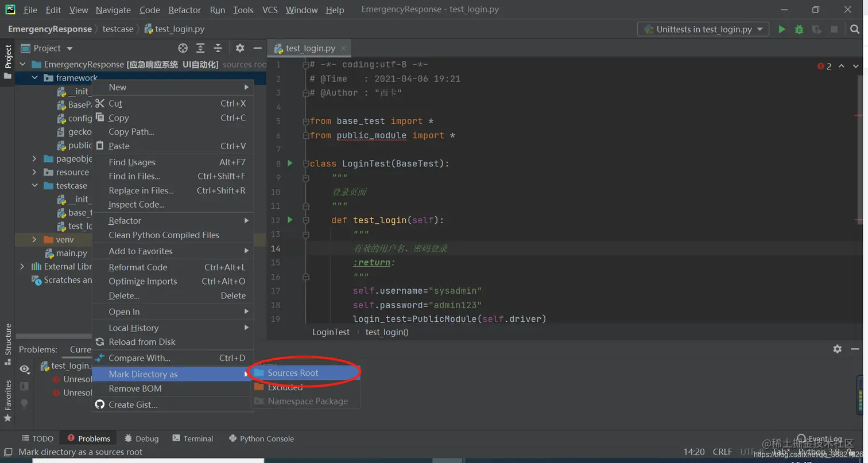Open the Terminal tool window tab
This screenshot has width=868, height=463.
tap(192, 438)
